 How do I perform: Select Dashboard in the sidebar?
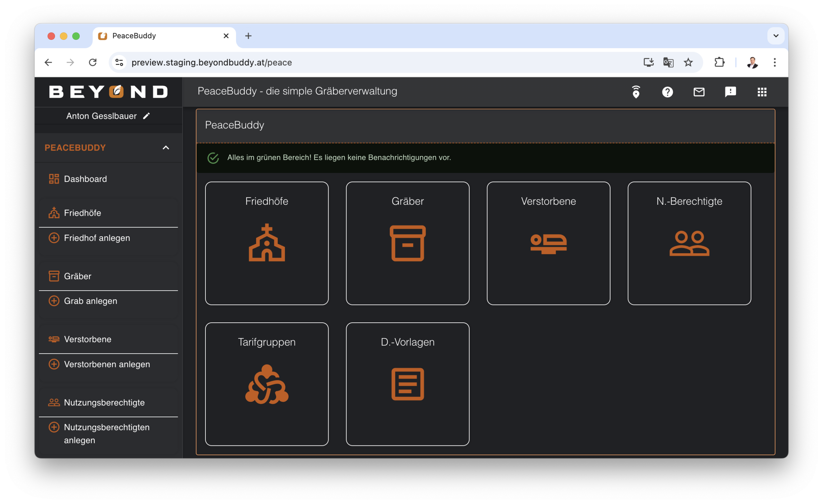point(85,179)
